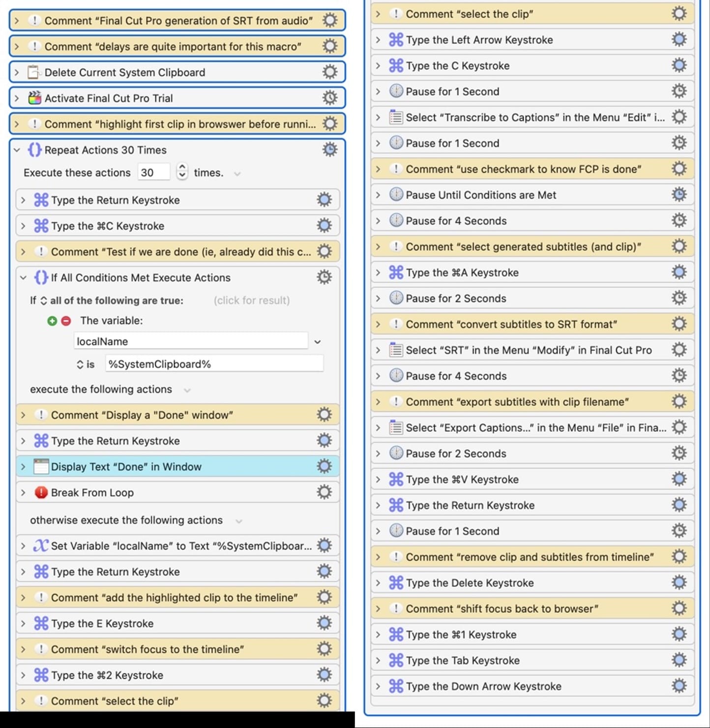The height and width of the screenshot is (728, 710).
Task: Open the 'execute the following actions' dropdown
Action: pyautogui.click(x=187, y=390)
